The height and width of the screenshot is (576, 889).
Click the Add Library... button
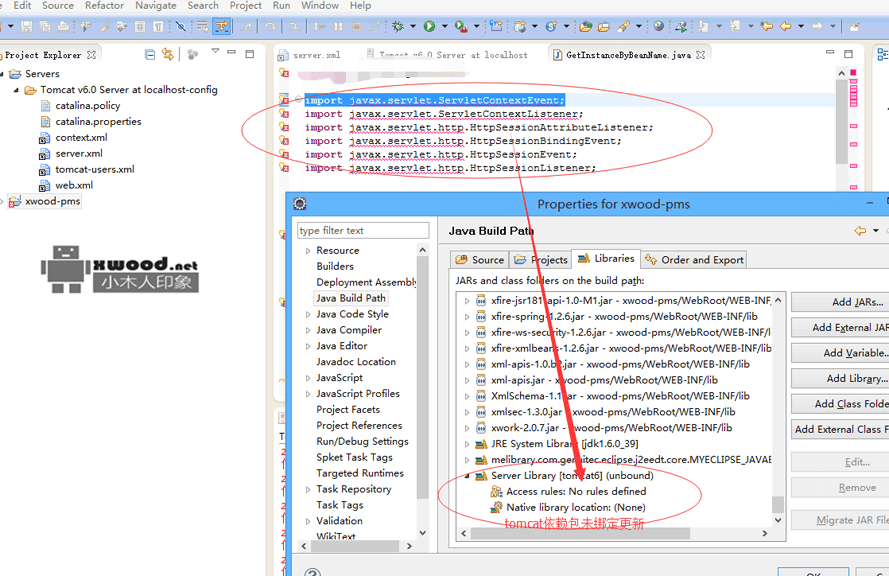click(840, 379)
